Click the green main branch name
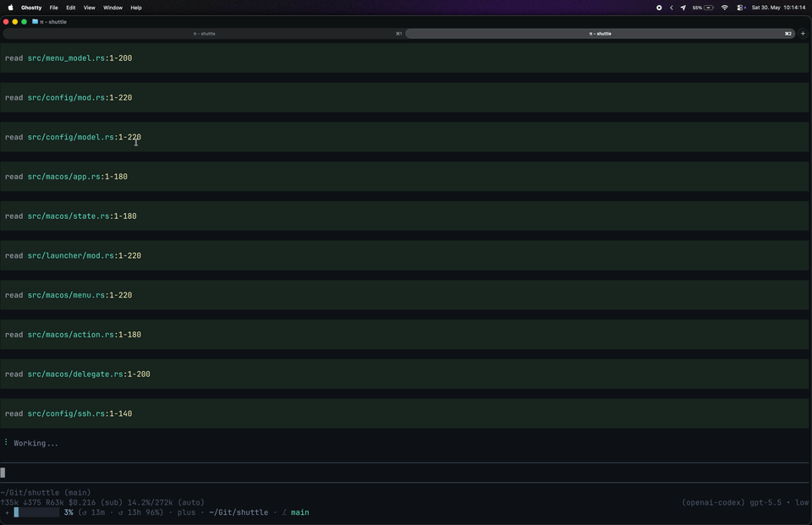Image resolution: width=812 pixels, height=525 pixels. [x=299, y=512]
